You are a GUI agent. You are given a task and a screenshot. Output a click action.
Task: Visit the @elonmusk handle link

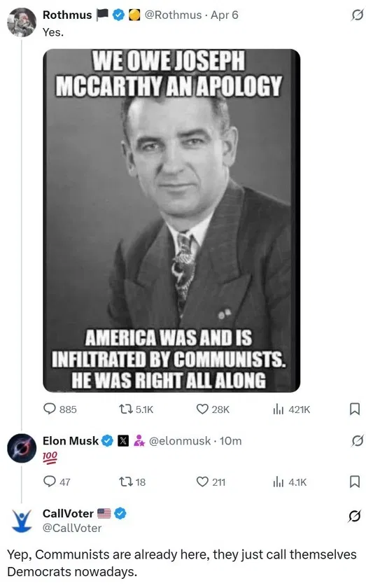pos(180,440)
